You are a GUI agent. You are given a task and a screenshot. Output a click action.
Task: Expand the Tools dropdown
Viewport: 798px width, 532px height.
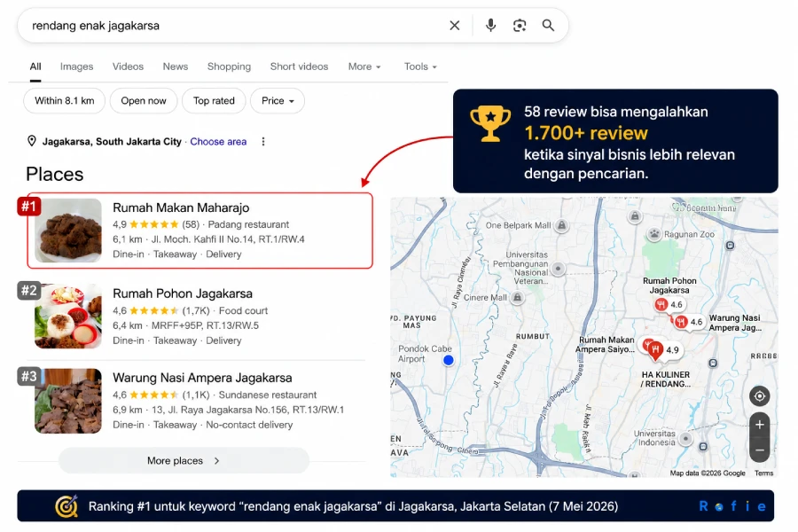pos(420,66)
